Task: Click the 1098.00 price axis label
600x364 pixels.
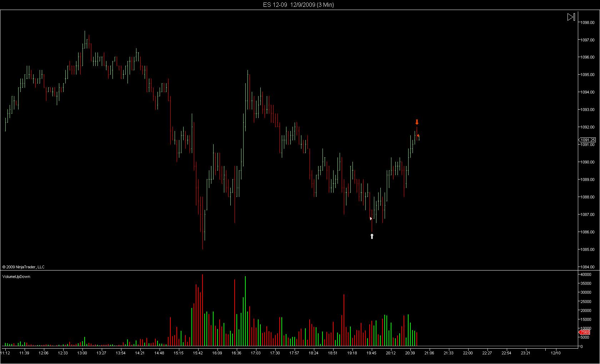Action: coord(587,22)
